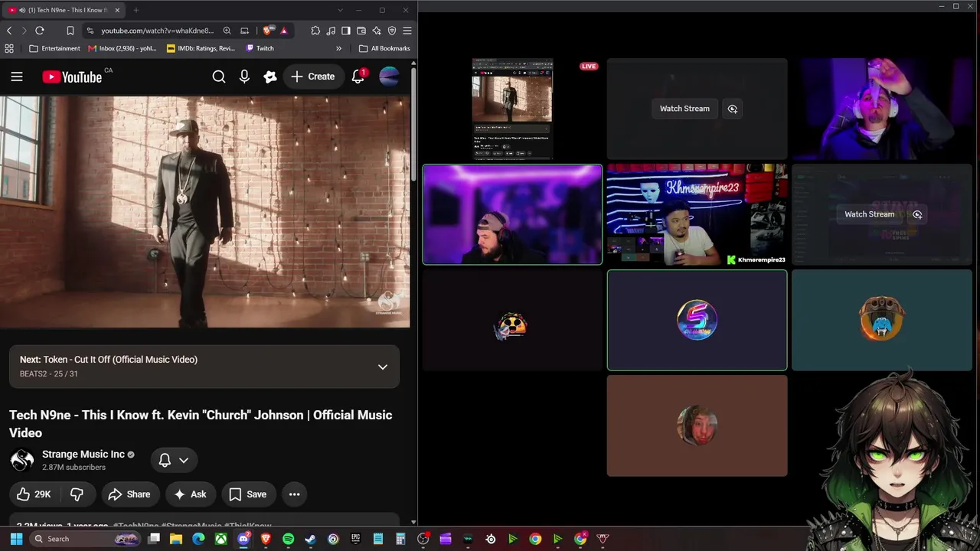
Task: Click the YouTube video player
Action: (205, 212)
